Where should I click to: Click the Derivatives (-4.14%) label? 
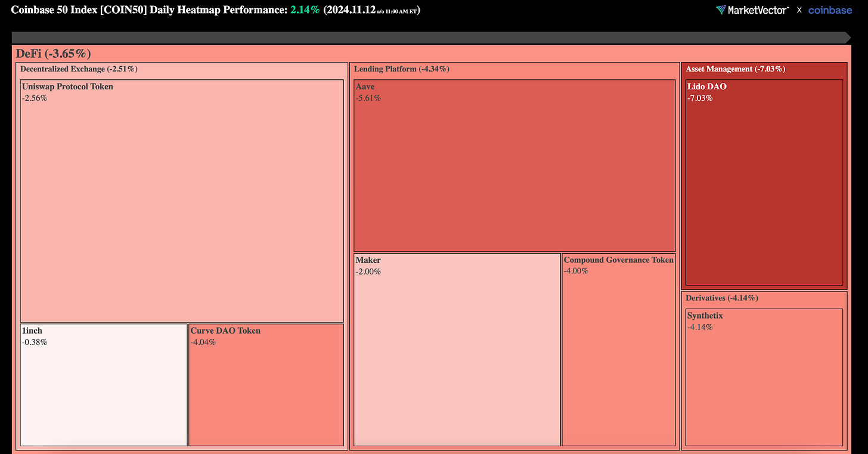pyautogui.click(x=722, y=298)
